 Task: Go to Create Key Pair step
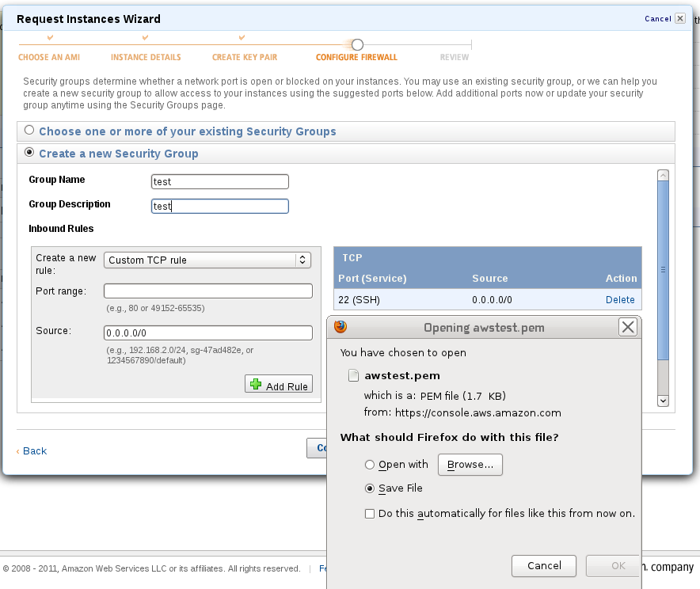[245, 57]
